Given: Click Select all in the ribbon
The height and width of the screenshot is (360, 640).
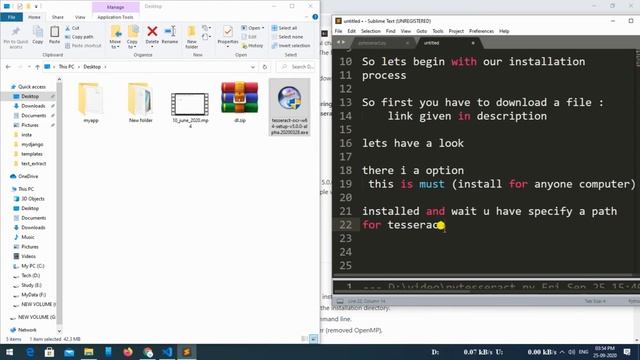Looking at the screenshot, I should (284, 28).
